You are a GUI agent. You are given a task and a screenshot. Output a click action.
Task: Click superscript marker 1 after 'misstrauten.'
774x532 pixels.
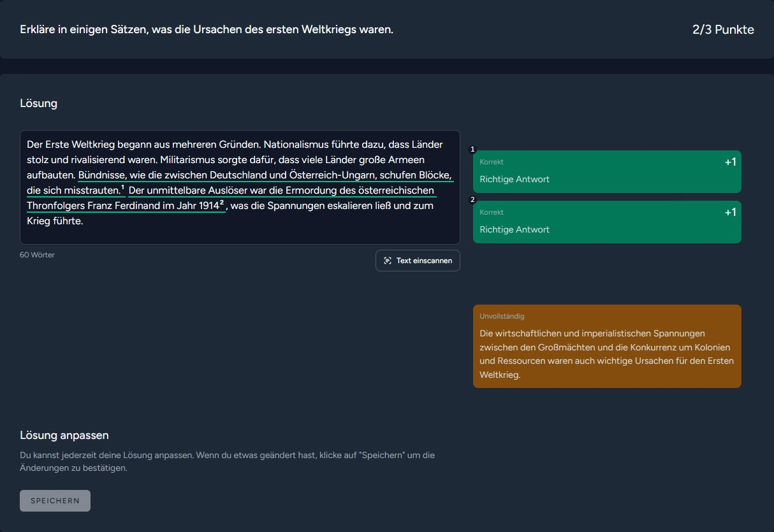pos(122,188)
